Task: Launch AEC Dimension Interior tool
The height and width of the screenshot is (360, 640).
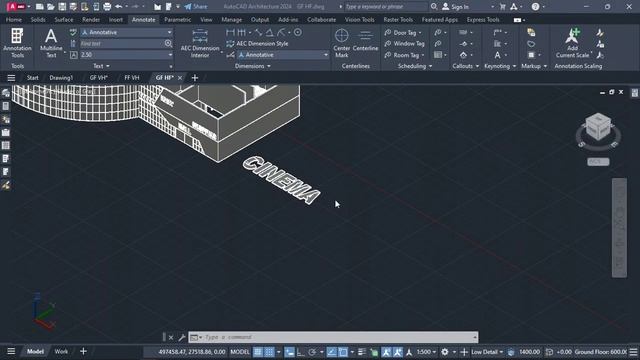Action: tap(200, 43)
